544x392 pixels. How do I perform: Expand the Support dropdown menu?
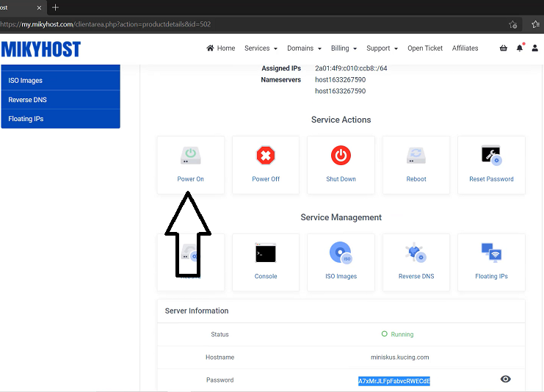click(x=382, y=48)
